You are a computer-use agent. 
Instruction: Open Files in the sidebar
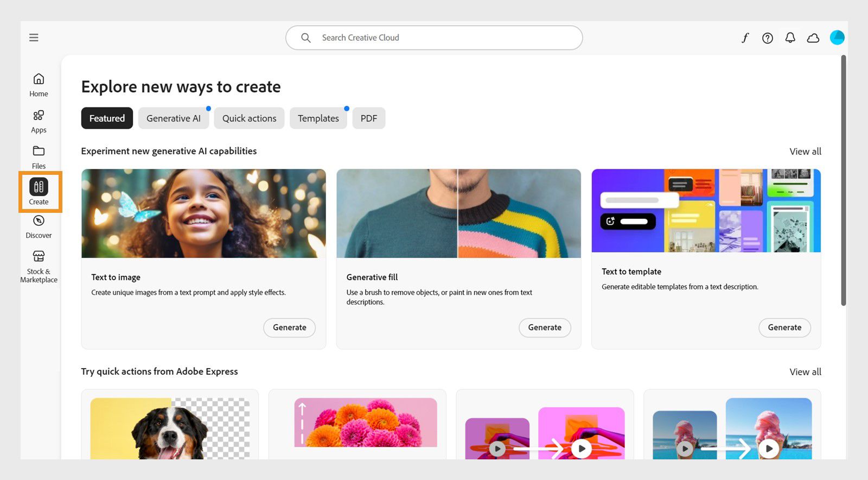pos(39,157)
